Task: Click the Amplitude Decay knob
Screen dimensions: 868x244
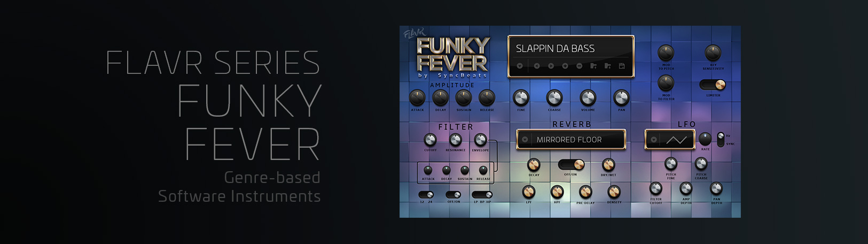Action: coord(440,98)
